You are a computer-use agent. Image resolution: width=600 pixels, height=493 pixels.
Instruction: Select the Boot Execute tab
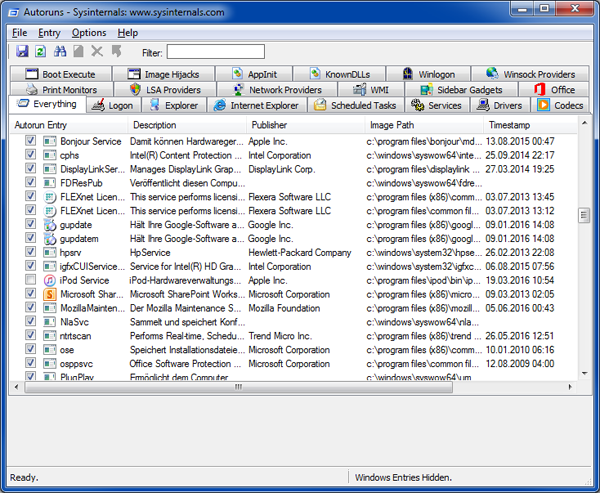tap(61, 74)
